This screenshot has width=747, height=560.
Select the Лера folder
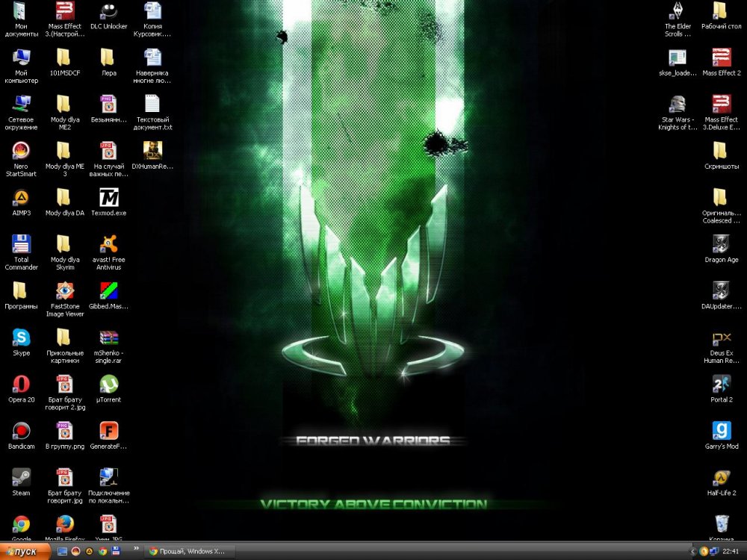pyautogui.click(x=108, y=62)
